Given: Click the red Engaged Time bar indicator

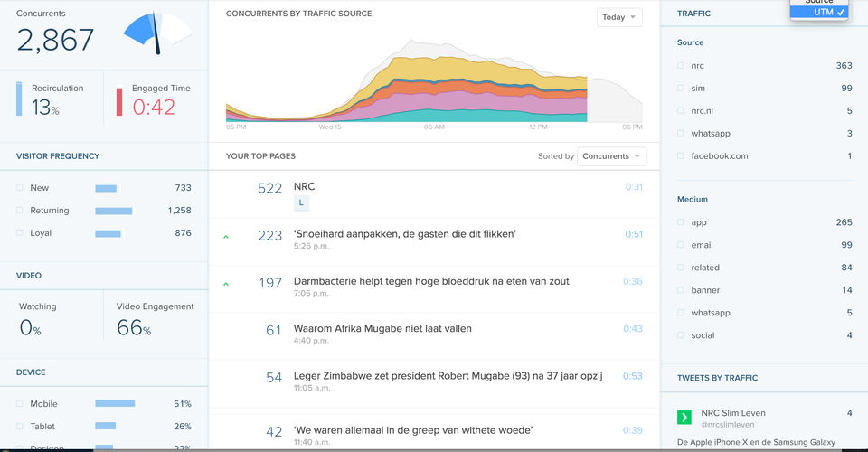Looking at the screenshot, I should (119, 101).
